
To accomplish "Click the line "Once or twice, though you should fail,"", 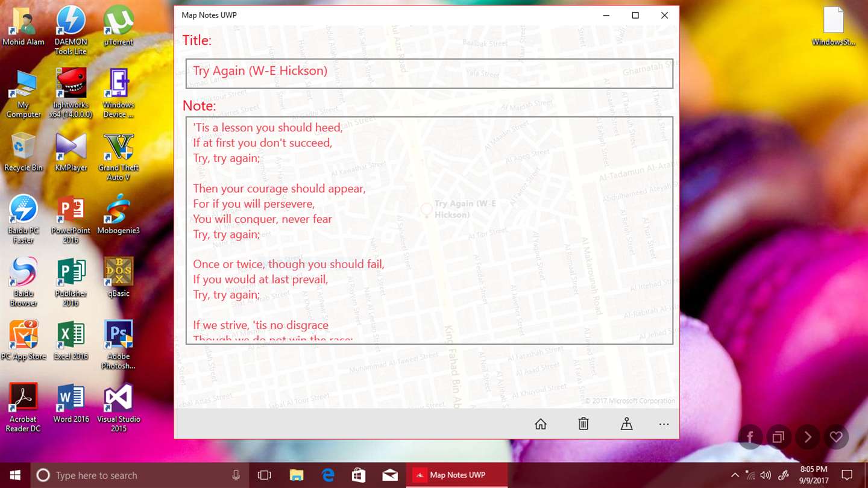I will pos(289,264).
